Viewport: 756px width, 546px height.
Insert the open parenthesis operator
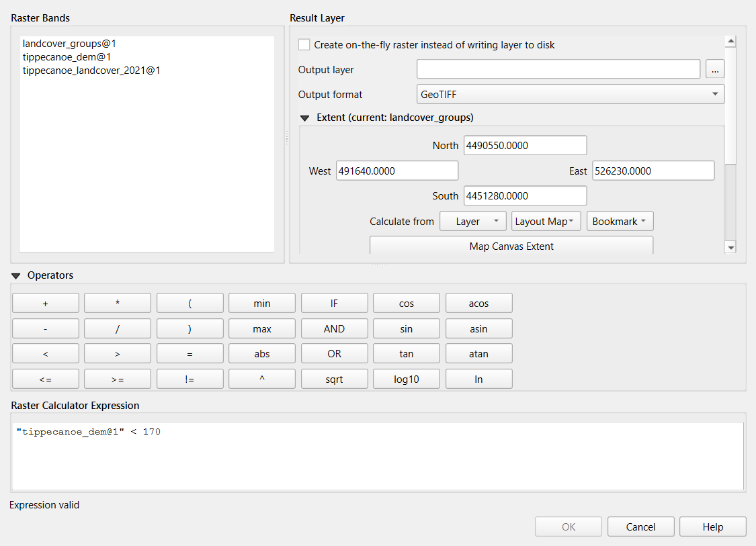click(190, 303)
